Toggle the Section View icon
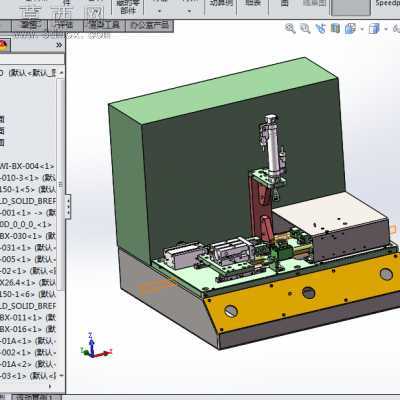The height and width of the screenshot is (400, 400). tap(335, 29)
